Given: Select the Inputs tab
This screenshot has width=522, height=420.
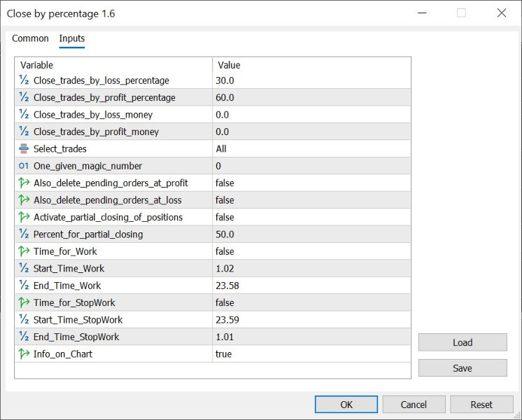Looking at the screenshot, I should [72, 38].
